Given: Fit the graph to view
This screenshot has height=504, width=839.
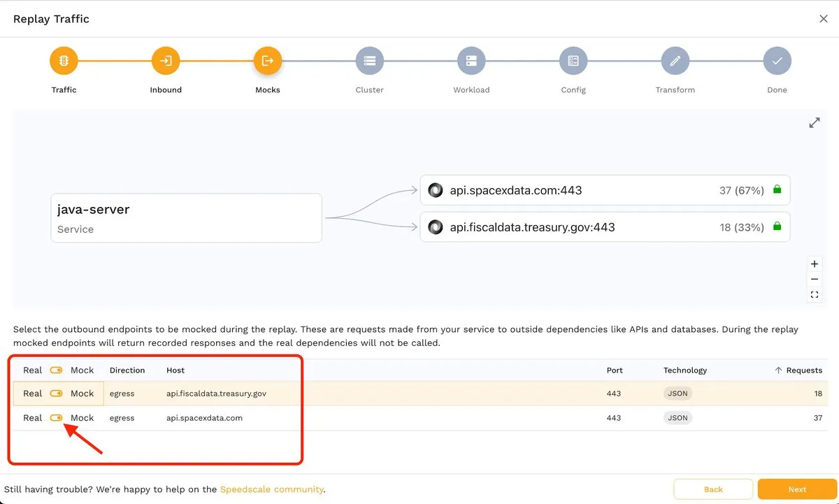Looking at the screenshot, I should [815, 295].
